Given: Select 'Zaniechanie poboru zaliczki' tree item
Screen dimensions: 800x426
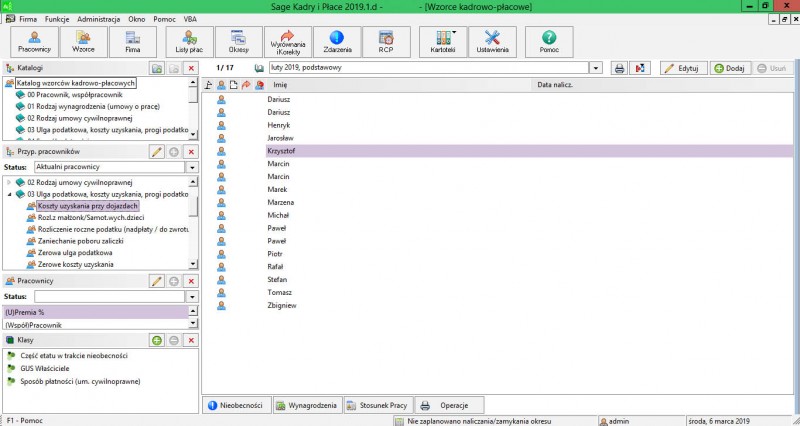Looking at the screenshot, I should pyautogui.click(x=81, y=241).
